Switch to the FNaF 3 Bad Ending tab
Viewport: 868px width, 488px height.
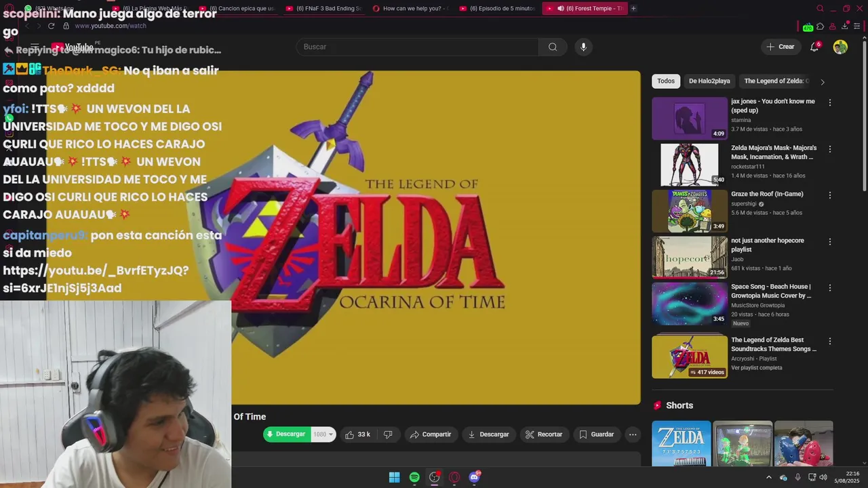(323, 8)
